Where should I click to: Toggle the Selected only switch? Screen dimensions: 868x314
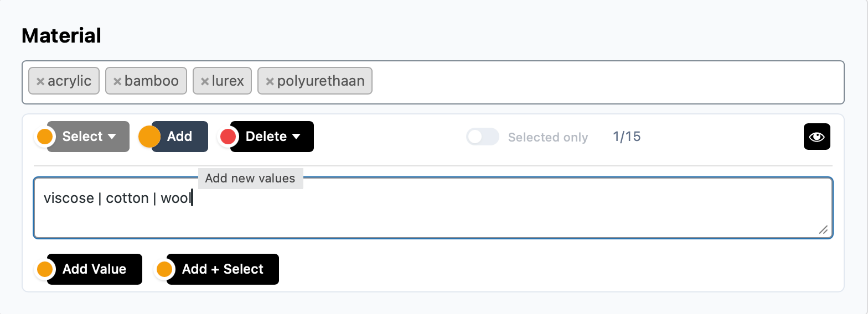click(x=482, y=137)
